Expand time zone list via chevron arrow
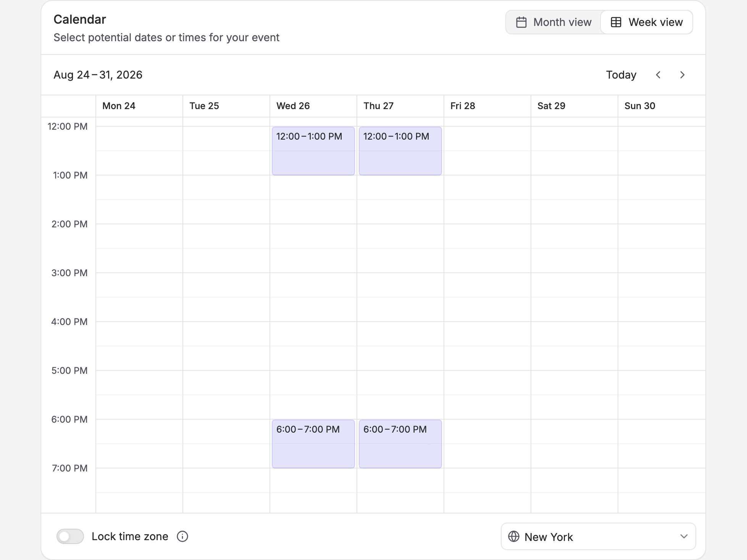Viewport: 747px width, 560px height. pyautogui.click(x=684, y=536)
